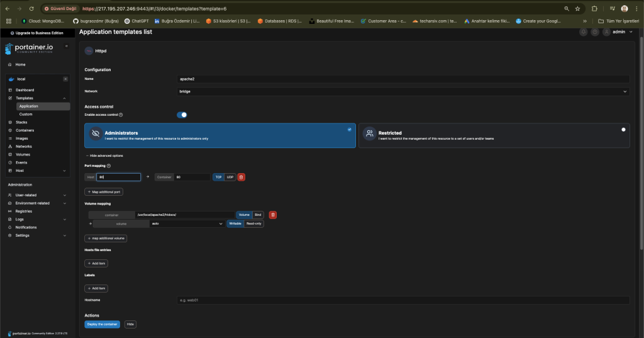The width and height of the screenshot is (644, 338).
Task: Open the notifications bell in the header
Action: (x=583, y=32)
